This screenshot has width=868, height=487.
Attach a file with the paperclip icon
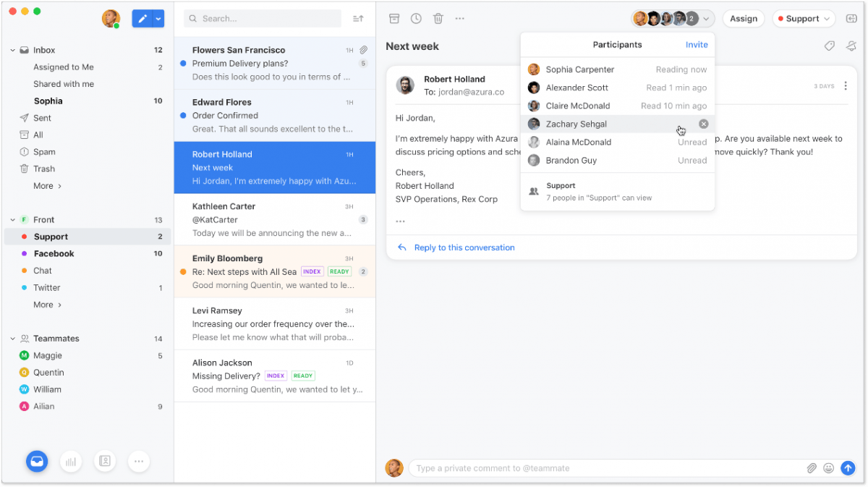tap(811, 468)
